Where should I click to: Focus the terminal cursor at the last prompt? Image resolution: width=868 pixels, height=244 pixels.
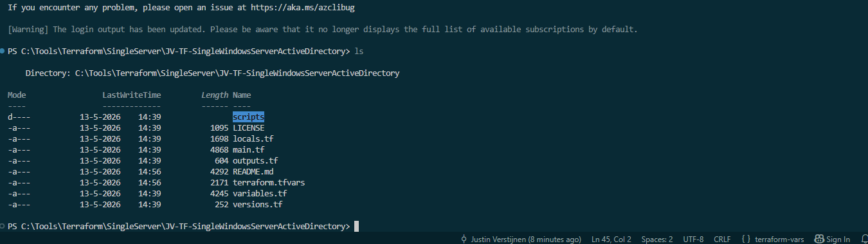356,227
